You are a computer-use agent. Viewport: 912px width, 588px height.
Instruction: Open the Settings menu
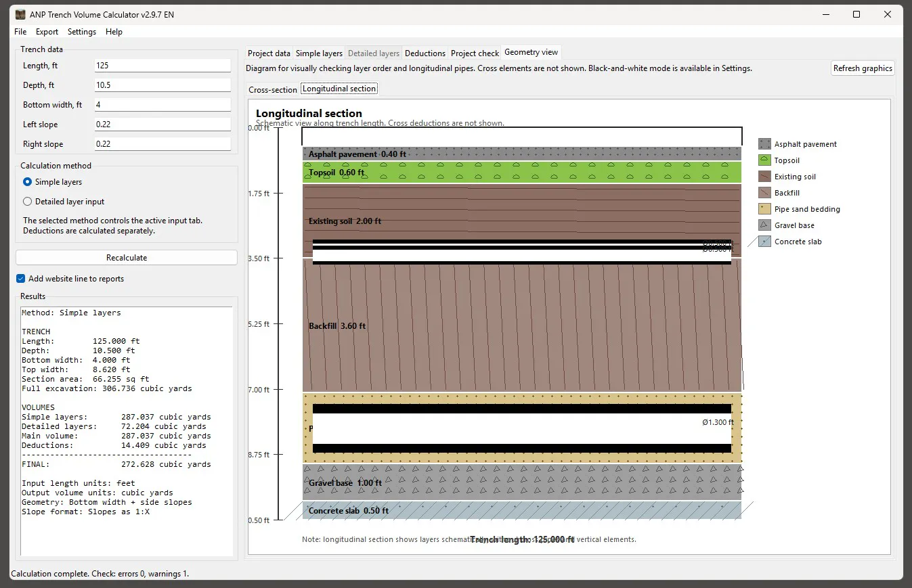coord(82,32)
